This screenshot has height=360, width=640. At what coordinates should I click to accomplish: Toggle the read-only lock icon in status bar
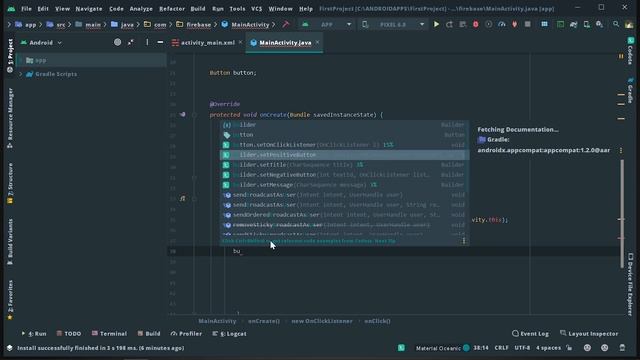click(569, 348)
